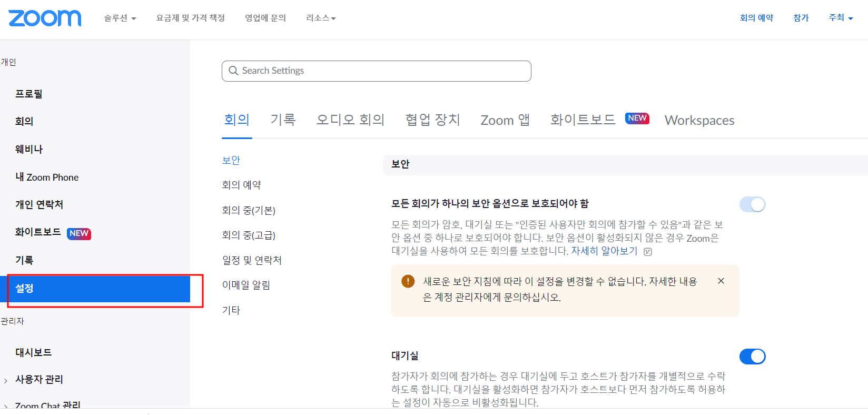Jump to 기타 section
Screen dimensions: 868x415
(231, 310)
